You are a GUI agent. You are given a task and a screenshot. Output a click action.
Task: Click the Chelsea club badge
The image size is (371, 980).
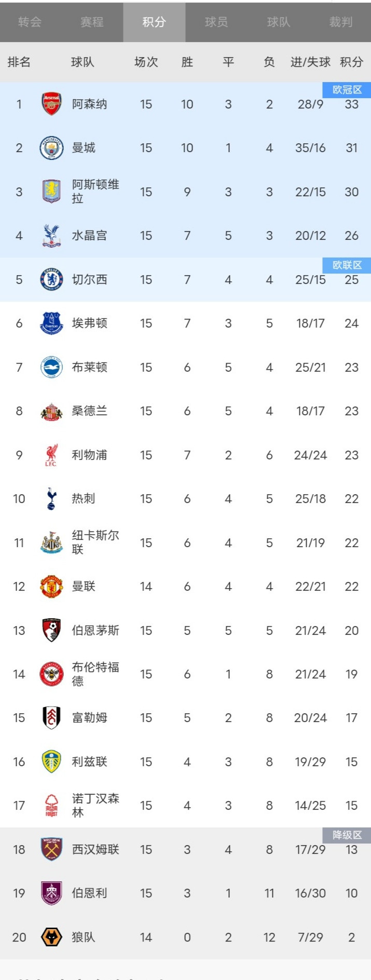tap(51, 280)
